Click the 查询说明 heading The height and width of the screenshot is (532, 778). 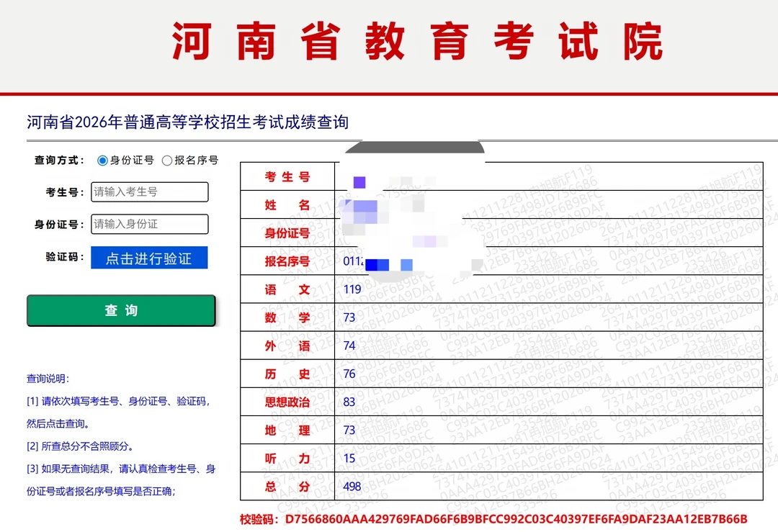[48, 379]
